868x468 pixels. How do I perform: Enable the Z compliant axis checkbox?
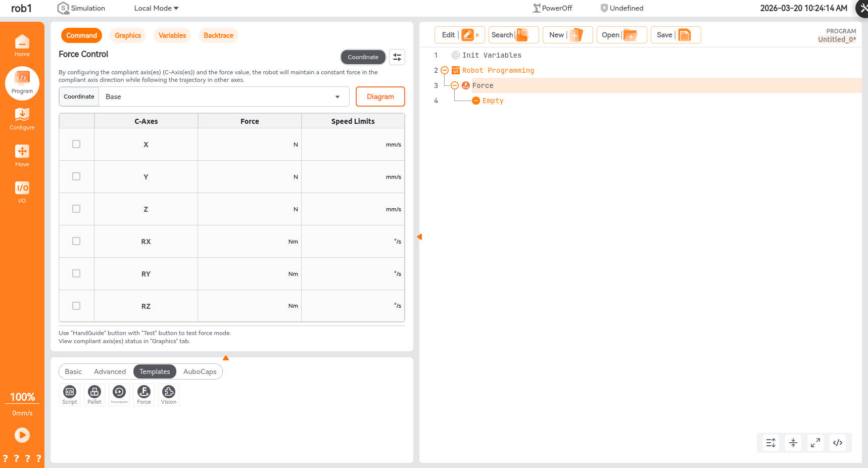pos(76,209)
